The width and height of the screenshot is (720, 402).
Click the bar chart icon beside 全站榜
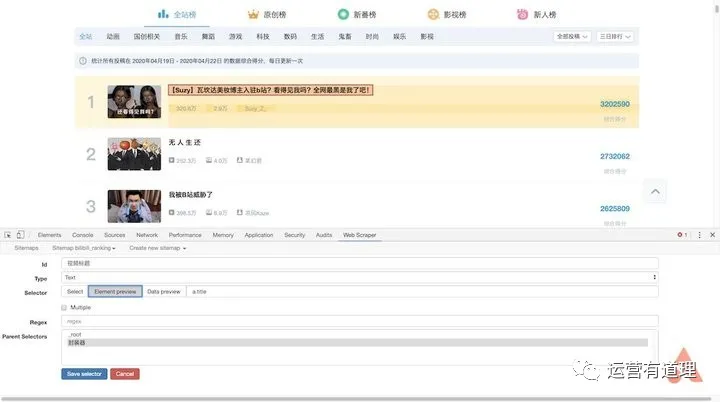coord(163,14)
